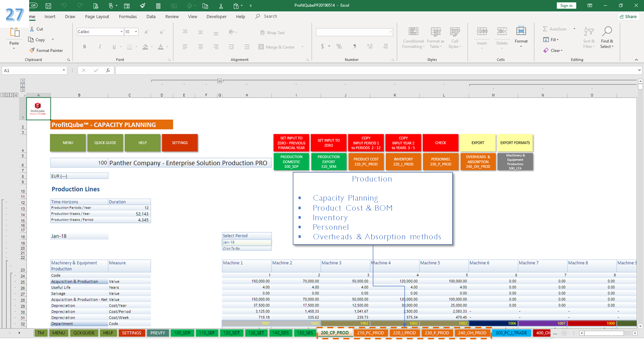The image size is (644, 362).
Task: Collapse column group with minus outline button
Action: coord(219,80)
